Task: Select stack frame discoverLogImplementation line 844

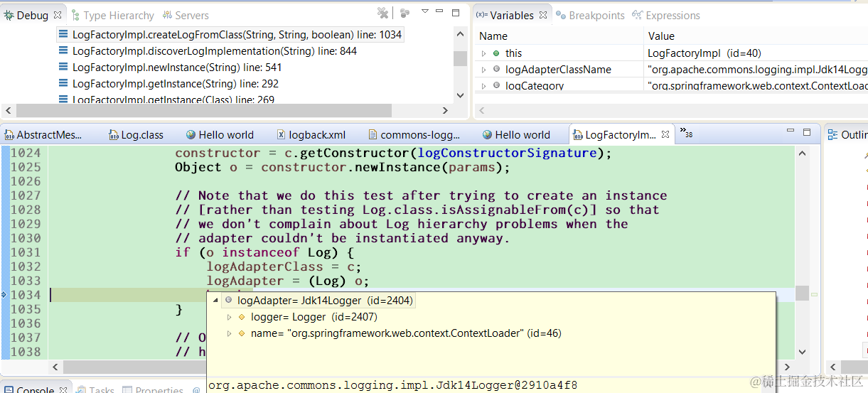Action: click(x=215, y=51)
